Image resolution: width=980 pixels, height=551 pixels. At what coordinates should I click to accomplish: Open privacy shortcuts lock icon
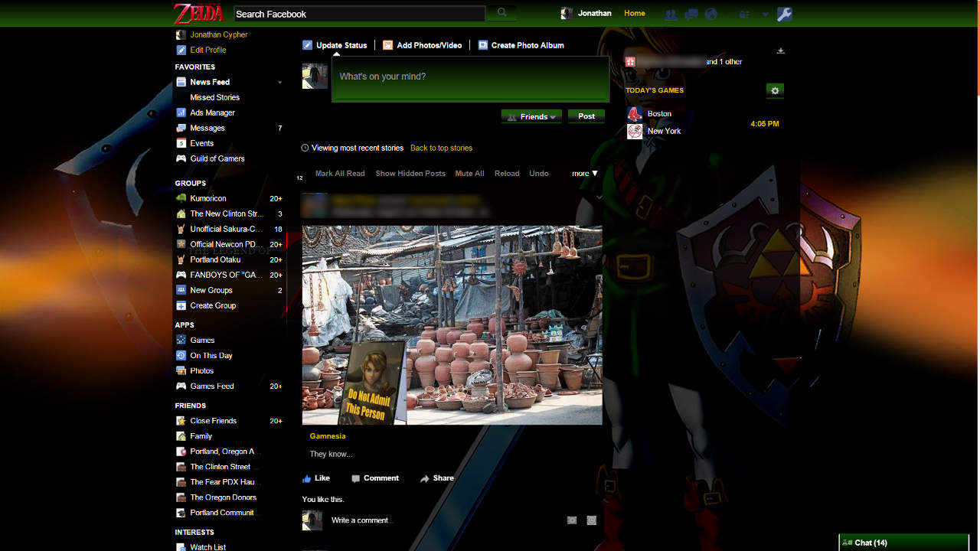(744, 15)
